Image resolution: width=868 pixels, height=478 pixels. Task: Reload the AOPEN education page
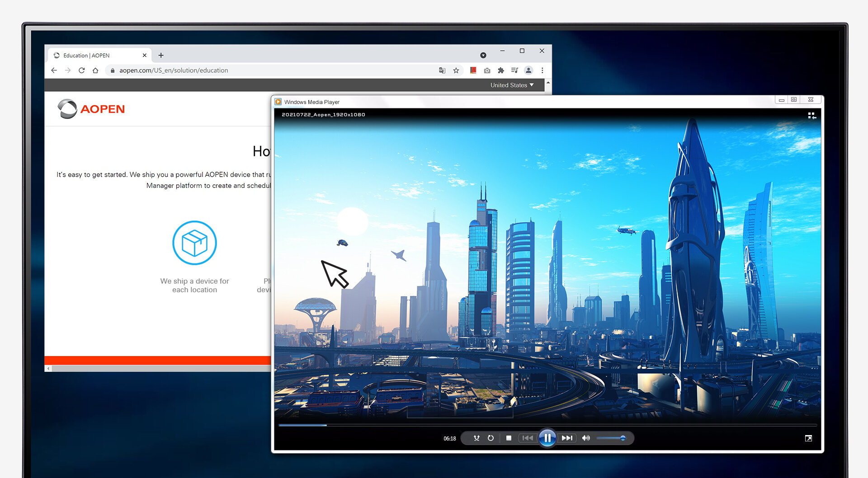(x=82, y=70)
